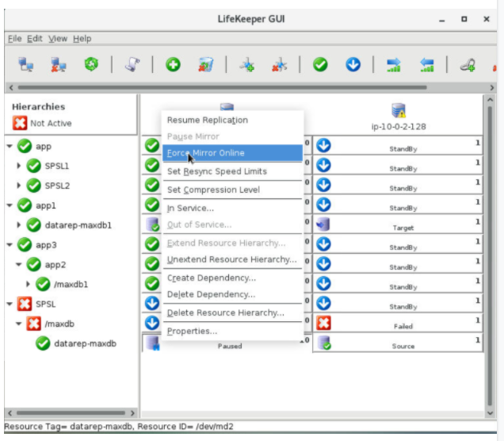Image resolution: width=504 pixels, height=441 pixels.
Task: Click the Delete Resource Hierarchy trash icon
Action: (206, 65)
